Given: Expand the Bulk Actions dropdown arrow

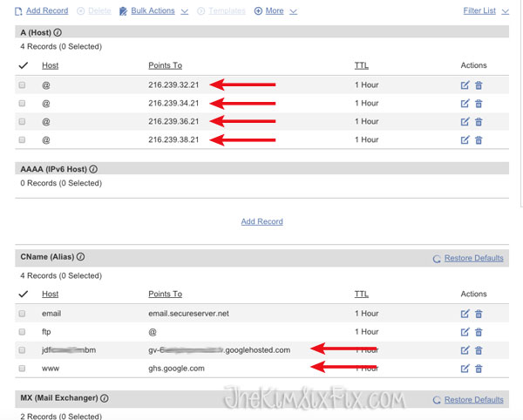Looking at the screenshot, I should (185, 11).
